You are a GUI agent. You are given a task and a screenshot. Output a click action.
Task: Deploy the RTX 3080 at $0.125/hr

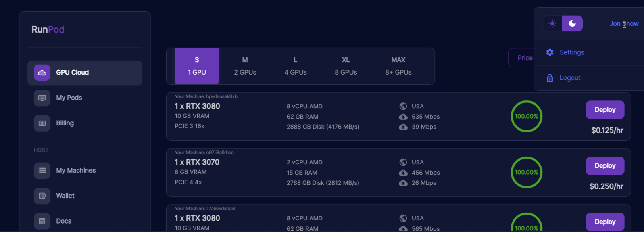pyautogui.click(x=605, y=110)
